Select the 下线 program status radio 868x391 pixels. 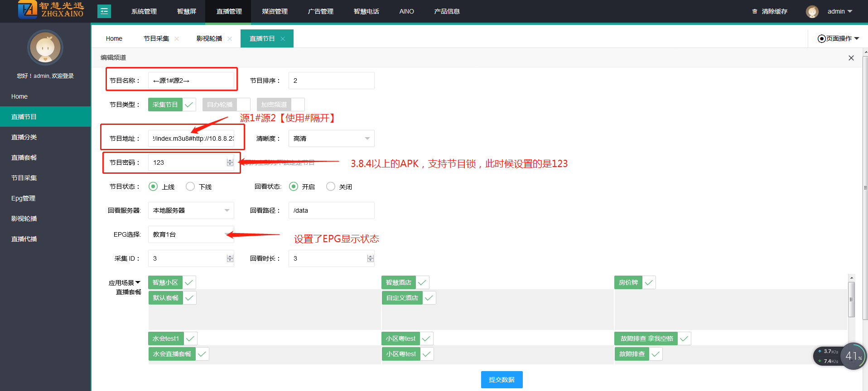pos(190,186)
